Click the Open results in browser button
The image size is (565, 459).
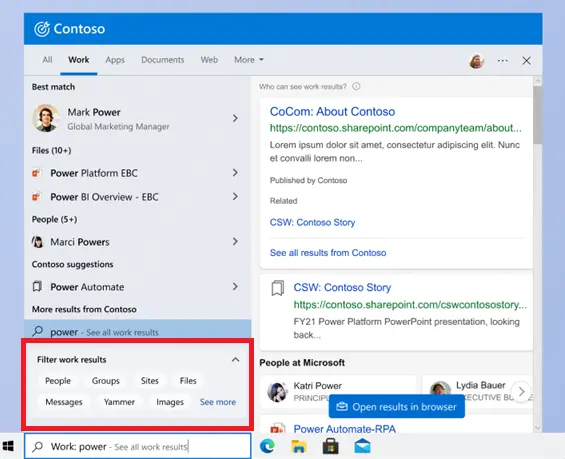coord(397,407)
